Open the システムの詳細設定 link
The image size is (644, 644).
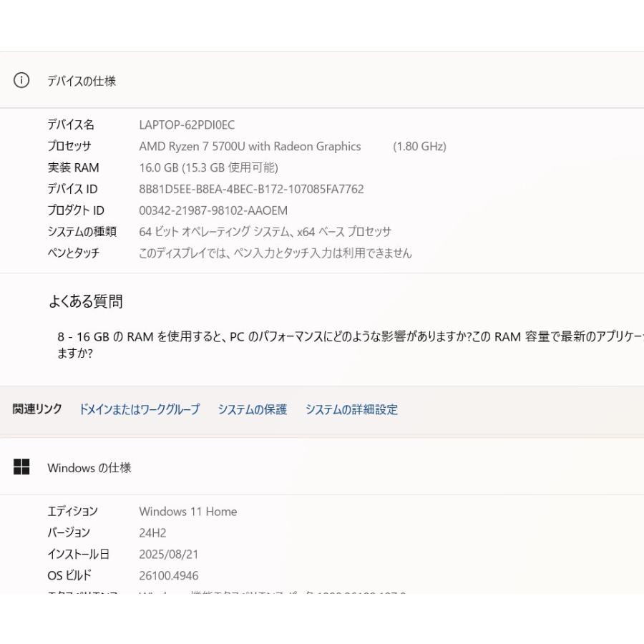coord(351,409)
